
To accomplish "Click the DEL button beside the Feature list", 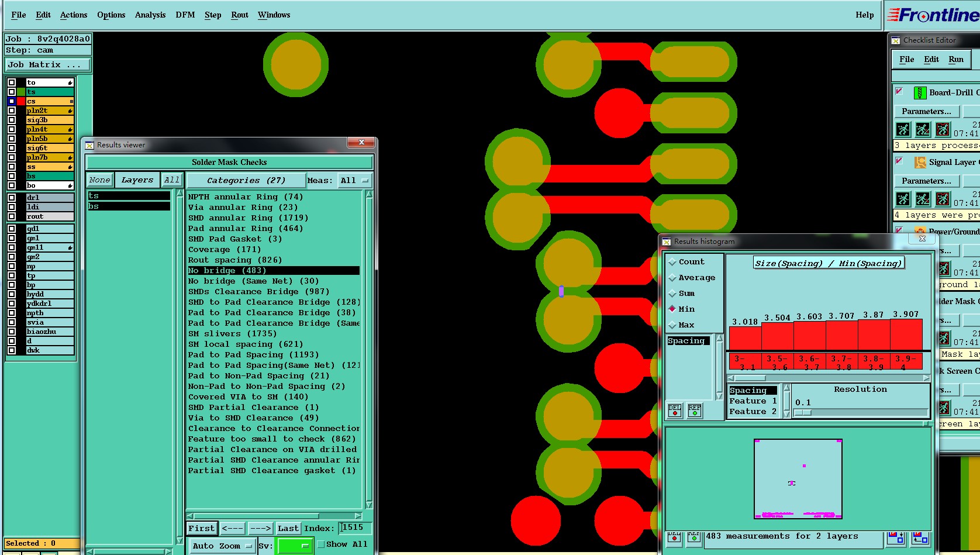I will 675,410.
